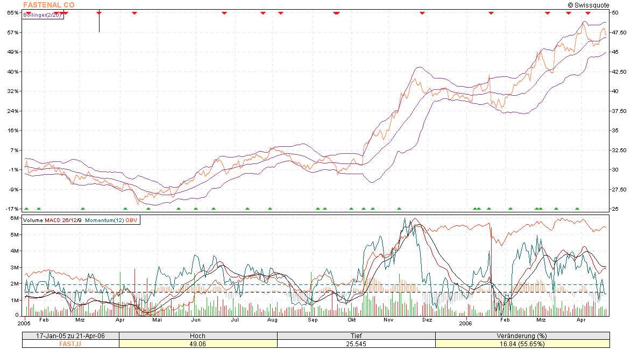631x364 pixels.
Task: Click the 3M volume axis label
Action: [15, 267]
